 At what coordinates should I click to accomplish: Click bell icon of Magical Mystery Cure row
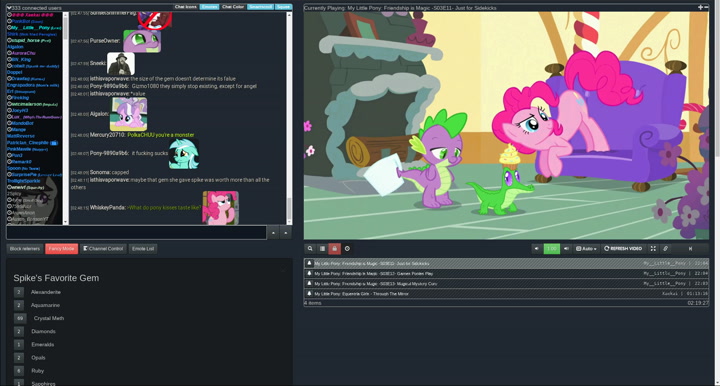(309, 283)
